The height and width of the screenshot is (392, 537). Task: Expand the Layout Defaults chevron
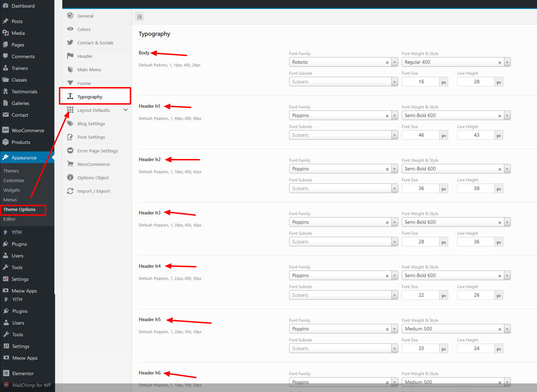coord(126,110)
